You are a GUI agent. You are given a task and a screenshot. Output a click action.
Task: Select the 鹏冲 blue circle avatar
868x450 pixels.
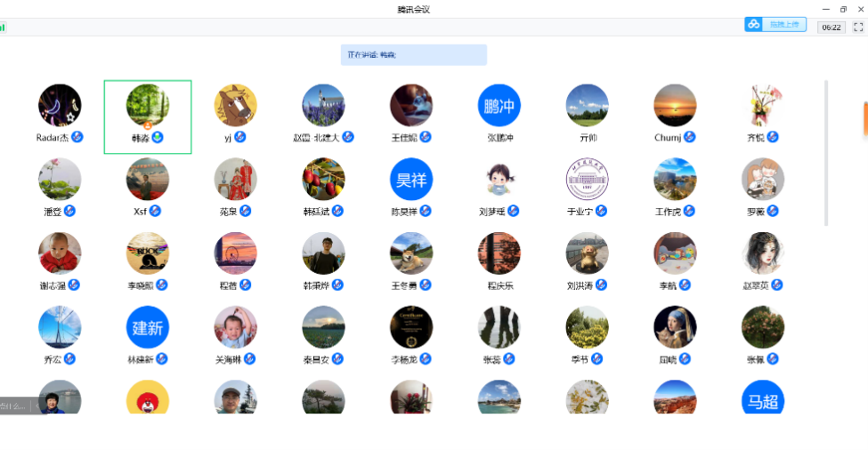(499, 105)
